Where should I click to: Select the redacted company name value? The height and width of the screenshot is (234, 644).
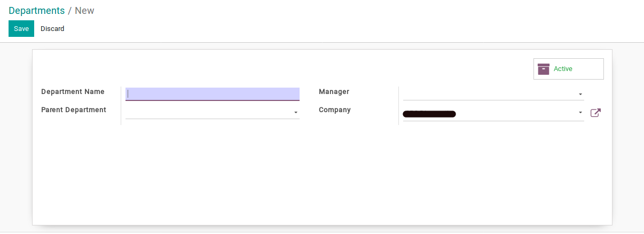(429, 113)
